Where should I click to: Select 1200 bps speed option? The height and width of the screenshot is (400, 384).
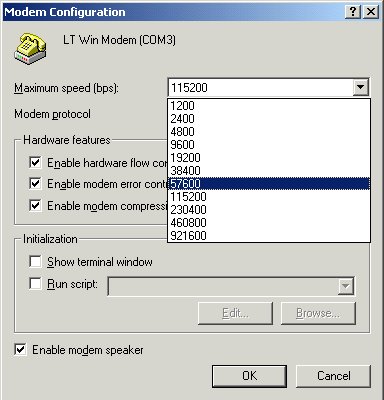tap(269, 106)
